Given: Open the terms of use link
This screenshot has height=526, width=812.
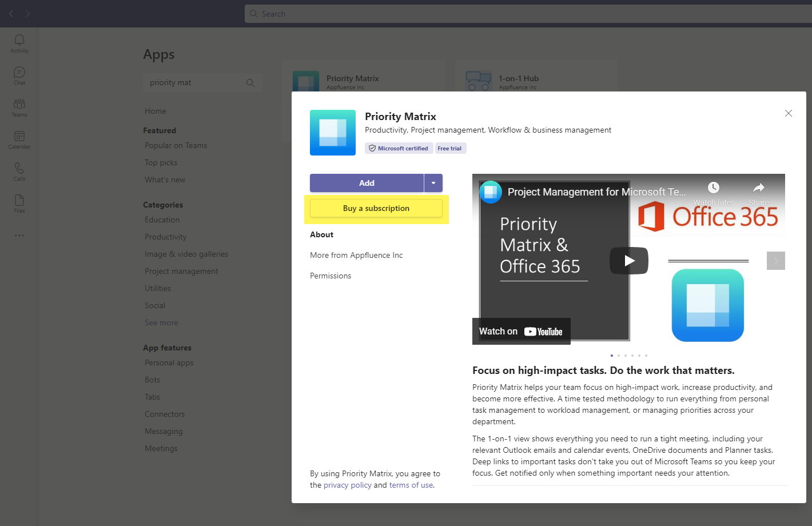Looking at the screenshot, I should [411, 485].
